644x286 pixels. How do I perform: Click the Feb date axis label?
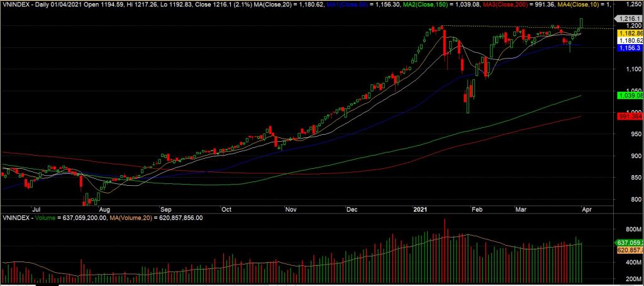[477, 209]
